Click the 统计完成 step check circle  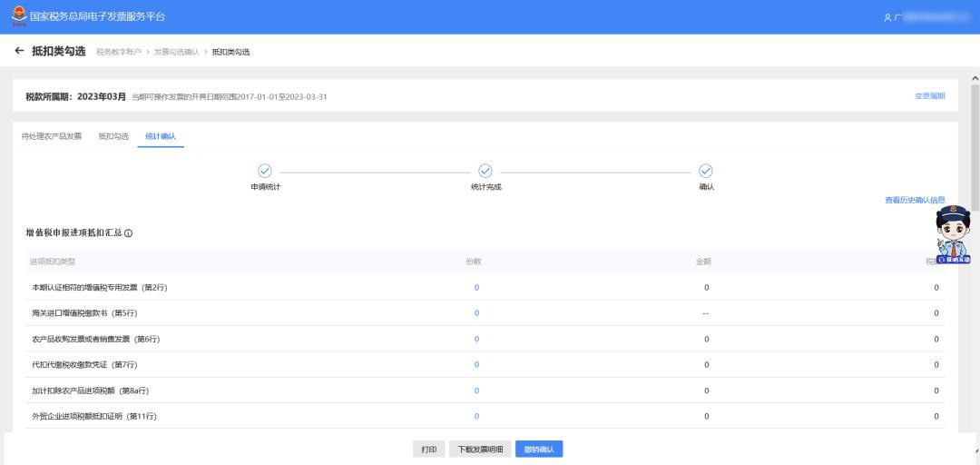tap(485, 171)
